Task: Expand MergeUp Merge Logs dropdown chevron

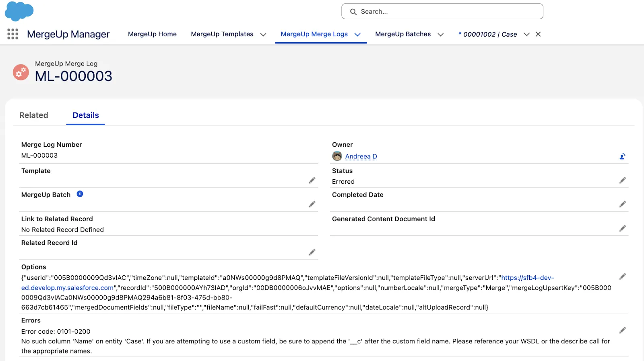Action: pyautogui.click(x=357, y=35)
